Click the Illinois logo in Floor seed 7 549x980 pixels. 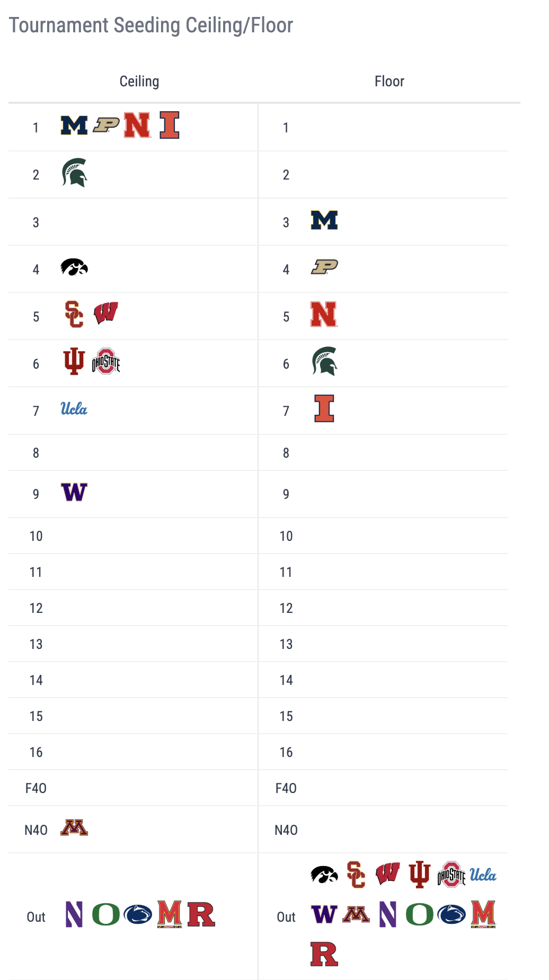click(324, 408)
